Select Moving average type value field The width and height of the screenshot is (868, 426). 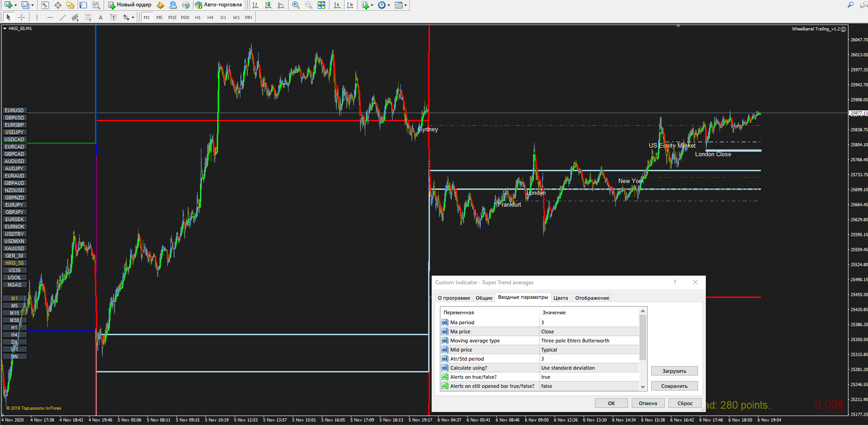pos(589,341)
